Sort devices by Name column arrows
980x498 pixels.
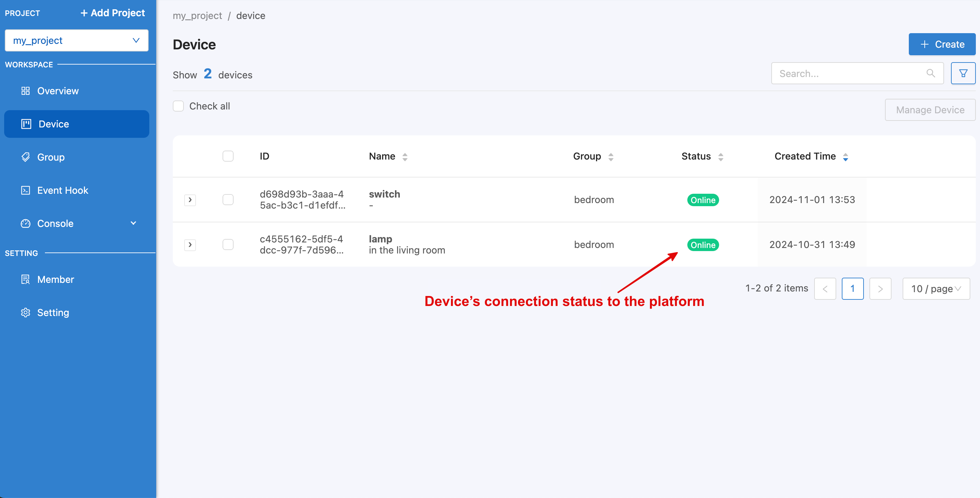pyautogui.click(x=405, y=157)
